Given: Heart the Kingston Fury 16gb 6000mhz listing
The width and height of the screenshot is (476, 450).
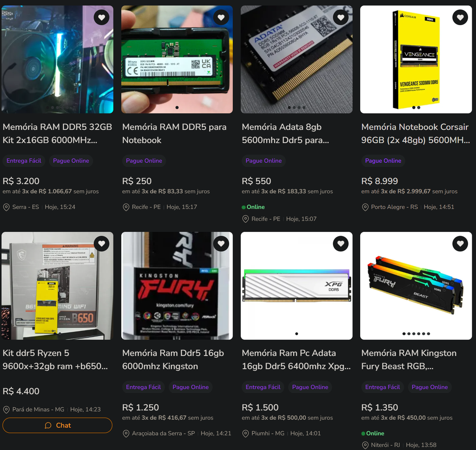Looking at the screenshot, I should point(221,244).
